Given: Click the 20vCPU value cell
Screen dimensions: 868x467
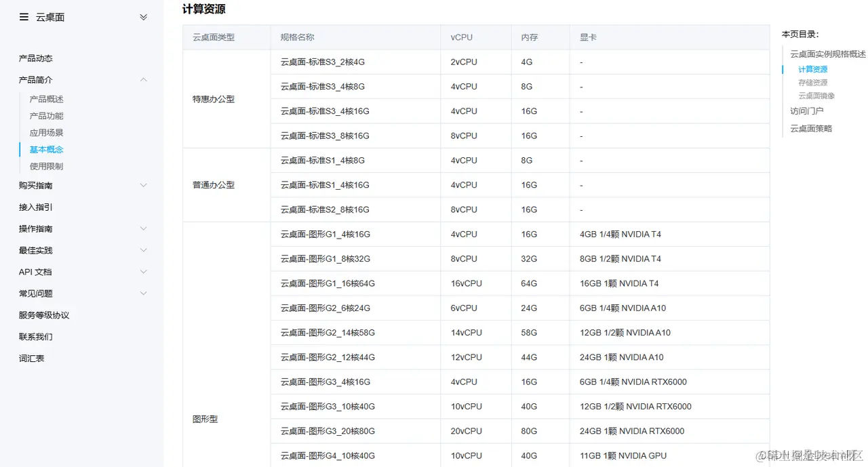Looking at the screenshot, I should (476, 431).
